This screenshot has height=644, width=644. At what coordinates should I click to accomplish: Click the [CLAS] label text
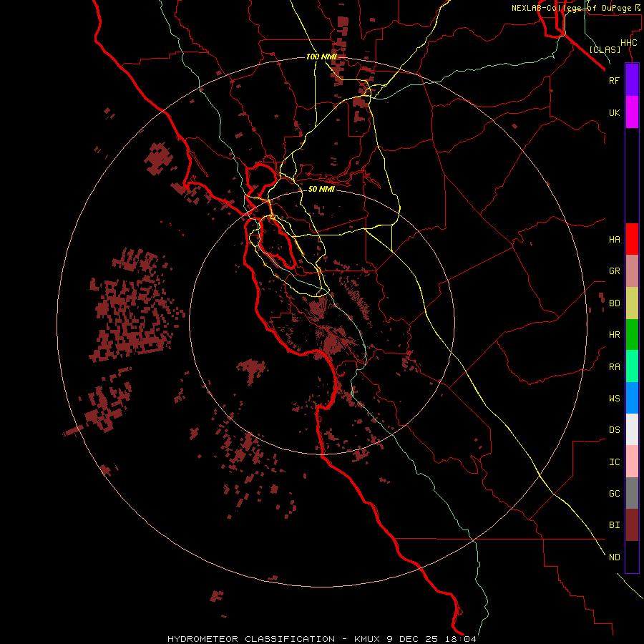point(605,49)
